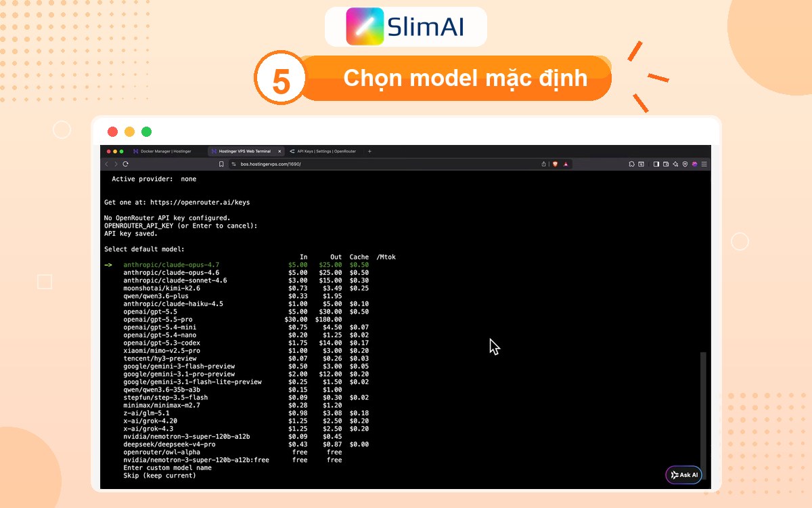Select nvidia/nemotron-3-super-120b-a12b paid model
This screenshot has width=812, height=508.
point(187,437)
